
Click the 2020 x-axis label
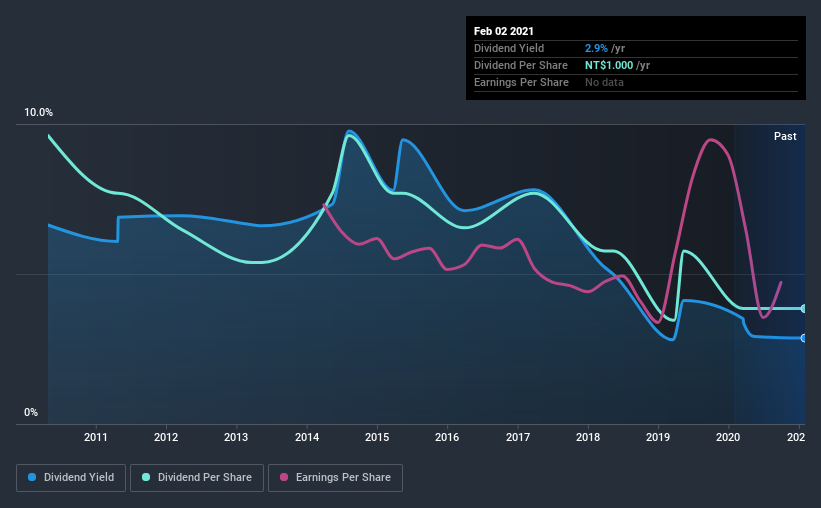[x=728, y=437]
